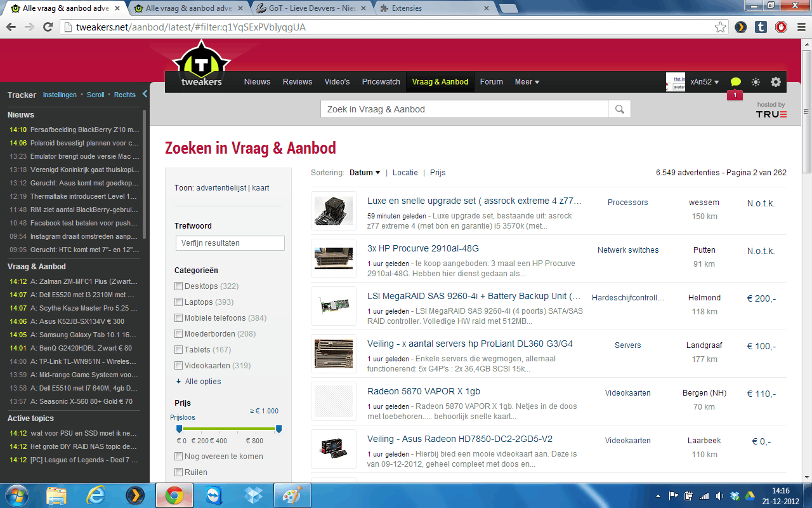Enable the Ruilen checkbox
Screen dimensions: 812x508
point(179,472)
